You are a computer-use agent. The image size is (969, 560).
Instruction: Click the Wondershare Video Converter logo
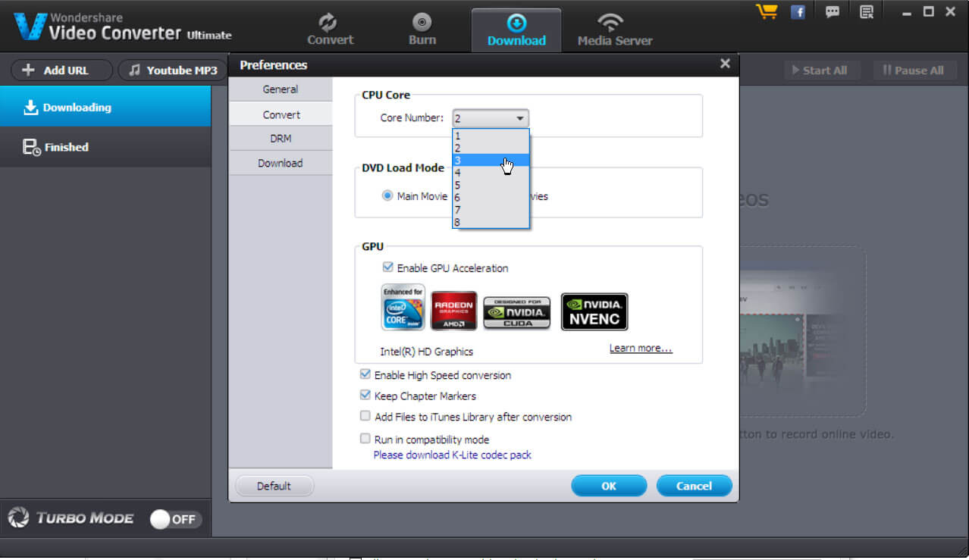(x=123, y=27)
